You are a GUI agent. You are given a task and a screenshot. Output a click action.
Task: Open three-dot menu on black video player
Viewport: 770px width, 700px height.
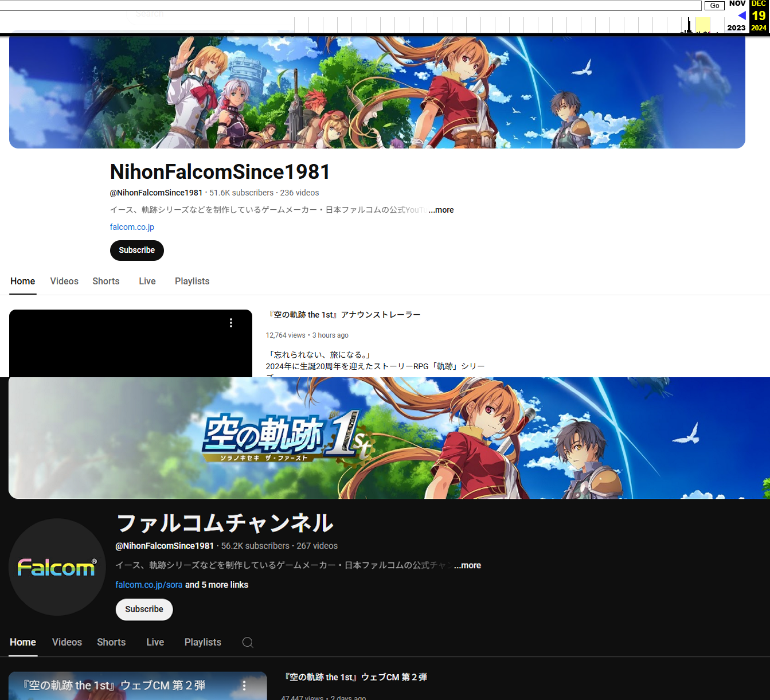[x=231, y=323]
